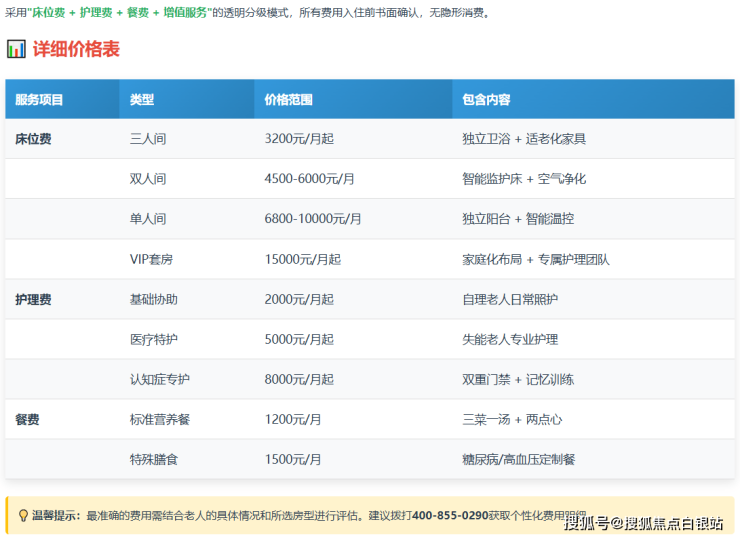Select the 类型 column header

tap(142, 100)
